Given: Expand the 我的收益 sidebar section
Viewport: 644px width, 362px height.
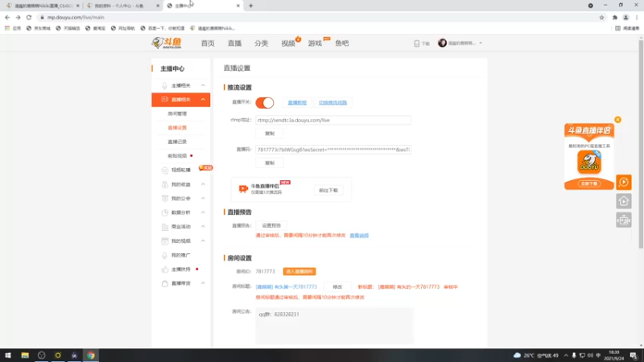Looking at the screenshot, I should [203, 184].
